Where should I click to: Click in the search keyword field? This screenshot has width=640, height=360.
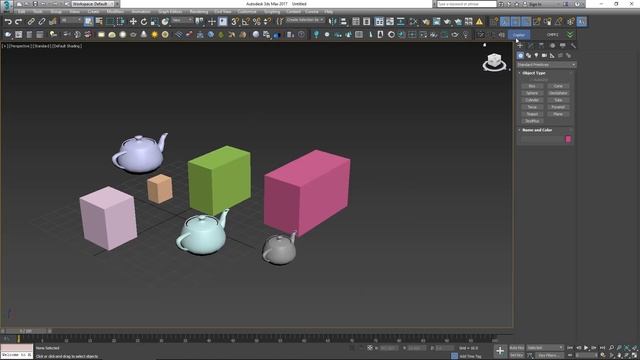pos(467,4)
